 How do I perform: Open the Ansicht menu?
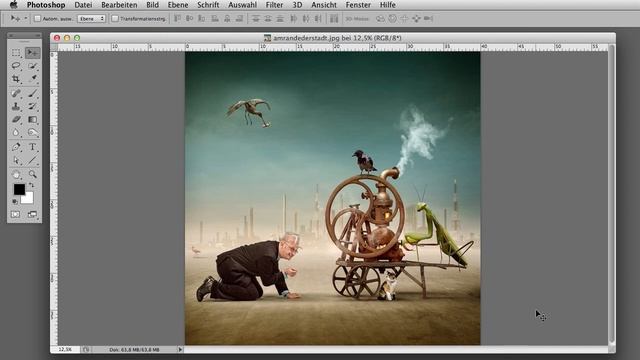324,5
